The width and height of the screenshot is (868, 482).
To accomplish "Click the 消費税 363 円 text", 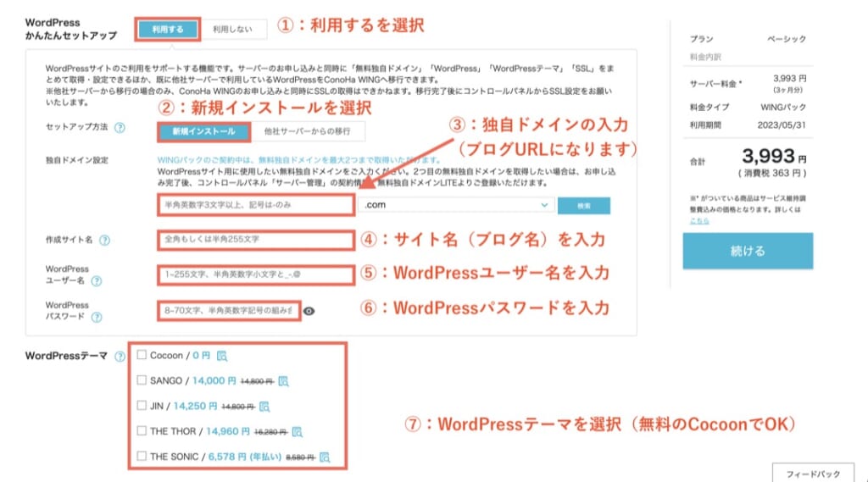I will click(771, 173).
